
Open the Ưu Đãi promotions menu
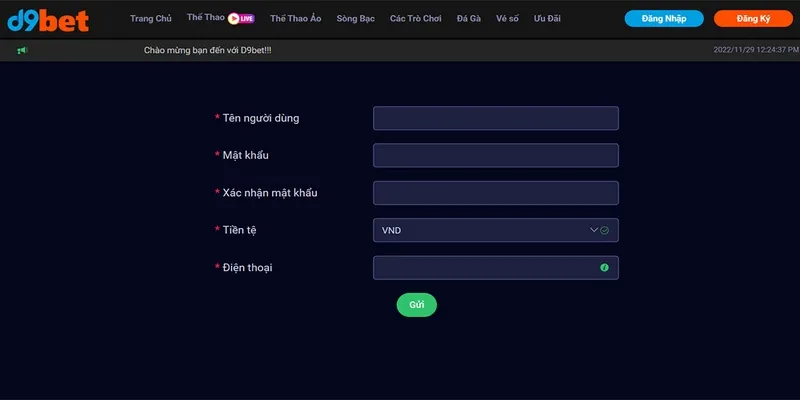click(x=547, y=19)
